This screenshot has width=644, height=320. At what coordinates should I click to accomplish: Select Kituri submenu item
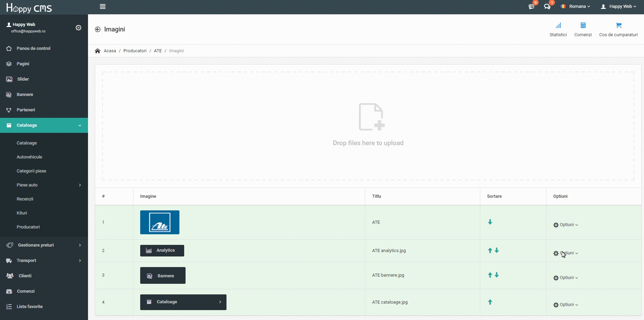[x=44, y=213]
